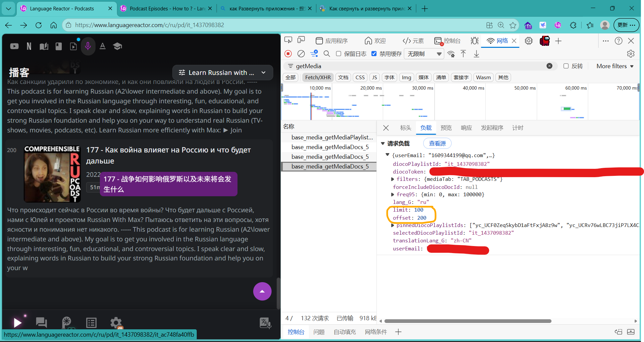Filter requests by JS type
Viewport: 644px width, 342px height.
point(374,78)
